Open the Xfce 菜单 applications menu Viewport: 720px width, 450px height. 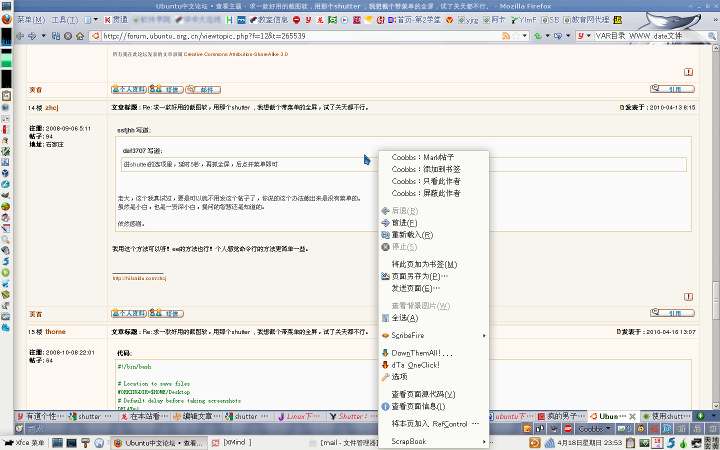pos(24,443)
